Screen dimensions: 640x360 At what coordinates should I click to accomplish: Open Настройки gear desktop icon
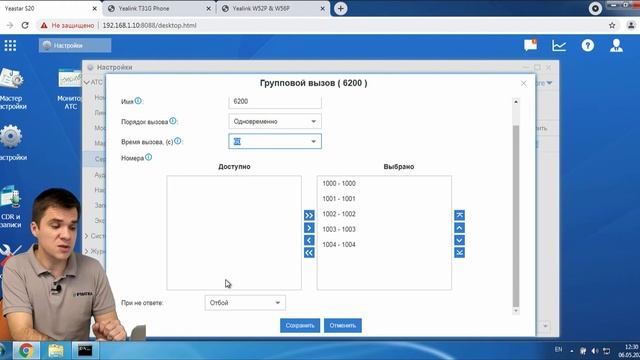coord(12,143)
